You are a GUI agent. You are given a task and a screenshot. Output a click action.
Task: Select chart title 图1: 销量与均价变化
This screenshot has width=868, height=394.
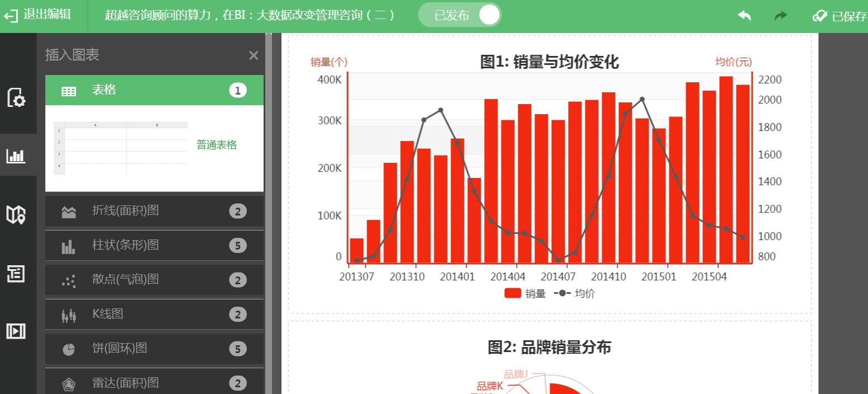point(550,62)
